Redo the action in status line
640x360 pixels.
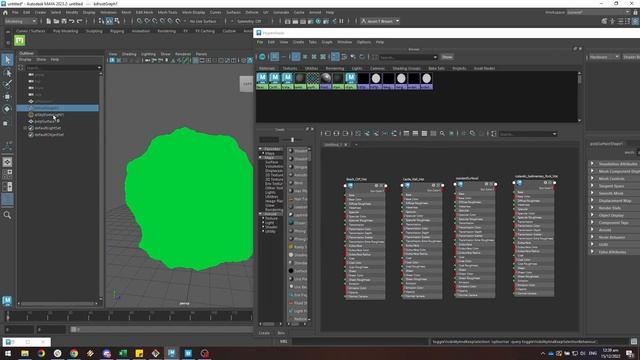(x=80, y=21)
